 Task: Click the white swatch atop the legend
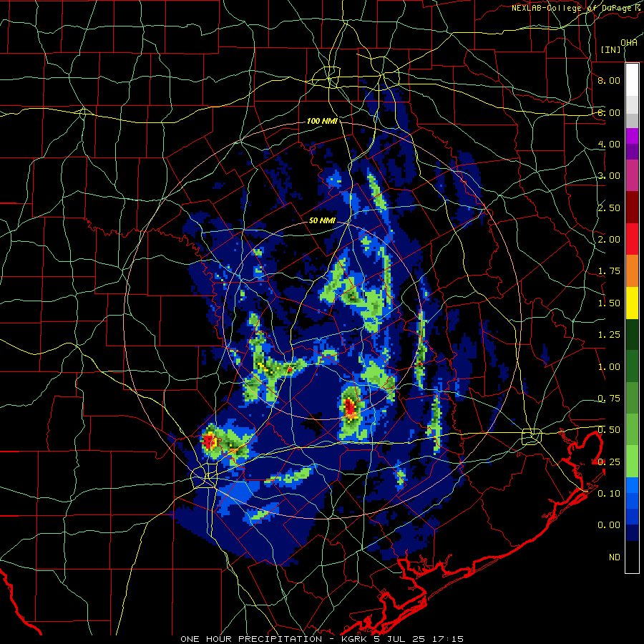[632, 79]
